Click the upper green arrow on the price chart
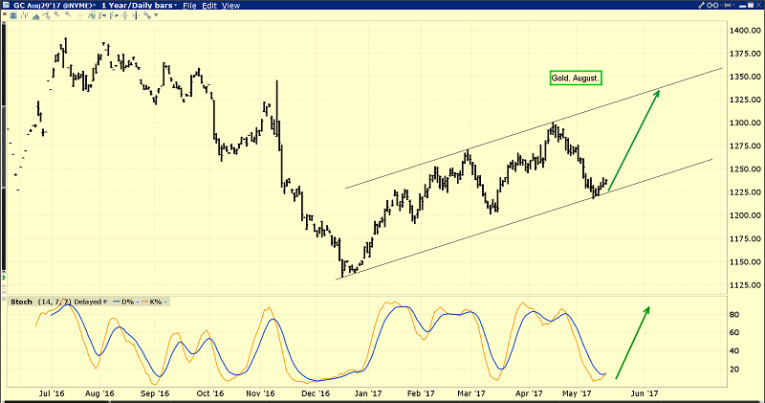This screenshot has height=403, width=765. pyautogui.click(x=634, y=138)
